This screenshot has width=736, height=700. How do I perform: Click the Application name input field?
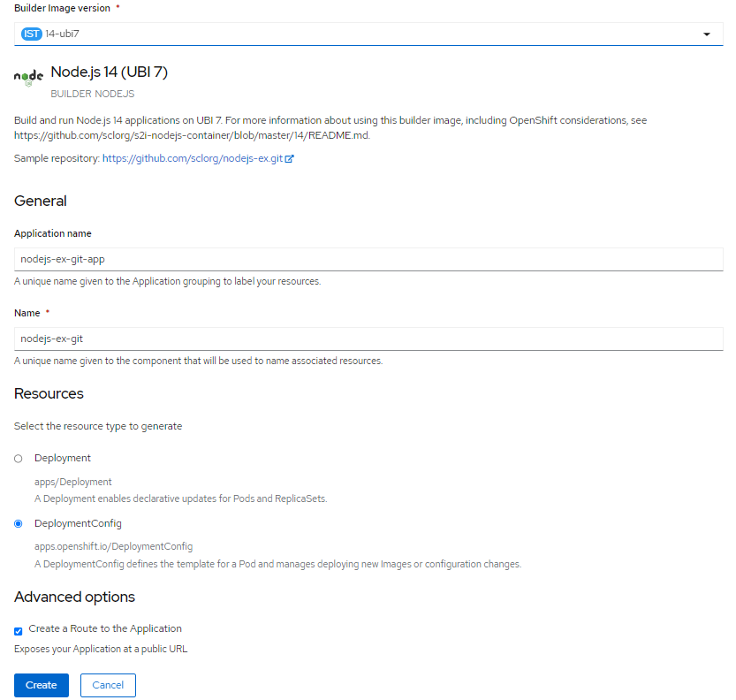click(368, 260)
